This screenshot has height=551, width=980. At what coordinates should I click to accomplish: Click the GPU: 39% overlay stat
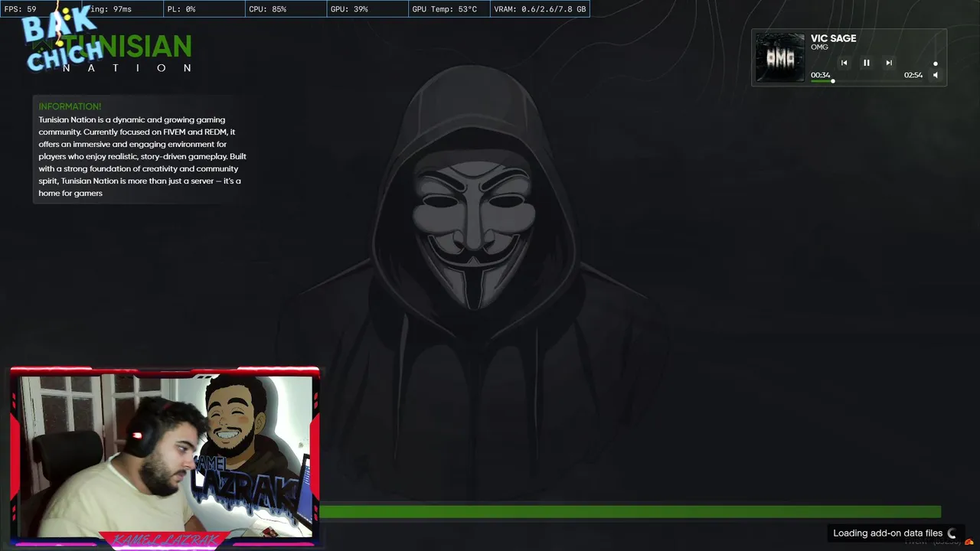pos(349,9)
